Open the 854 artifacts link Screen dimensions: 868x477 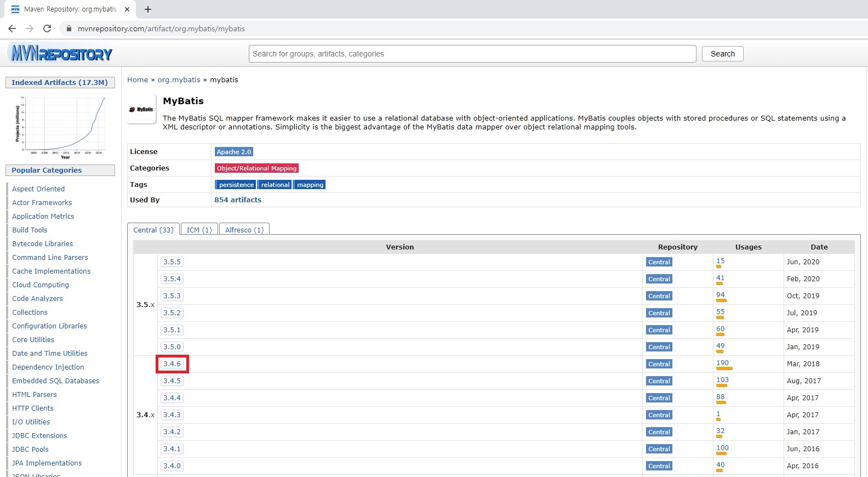(x=238, y=200)
